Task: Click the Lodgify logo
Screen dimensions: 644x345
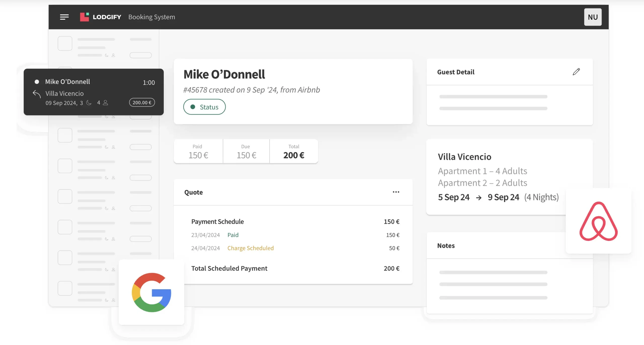Action: point(85,17)
